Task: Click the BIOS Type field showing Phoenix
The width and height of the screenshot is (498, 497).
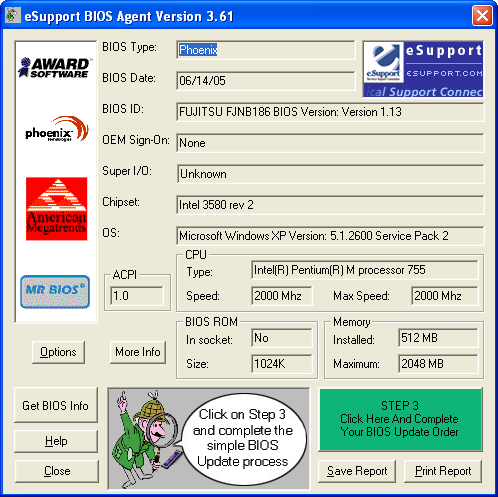Action: (266, 50)
